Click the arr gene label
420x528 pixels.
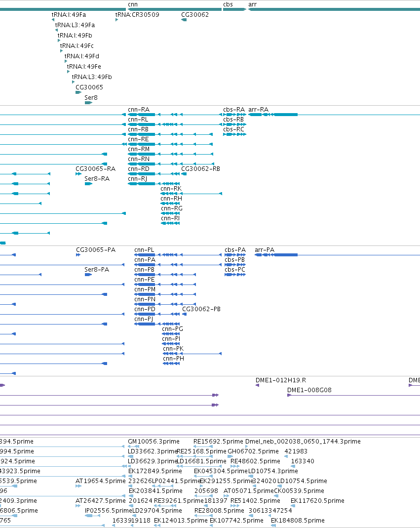tap(252, 4)
